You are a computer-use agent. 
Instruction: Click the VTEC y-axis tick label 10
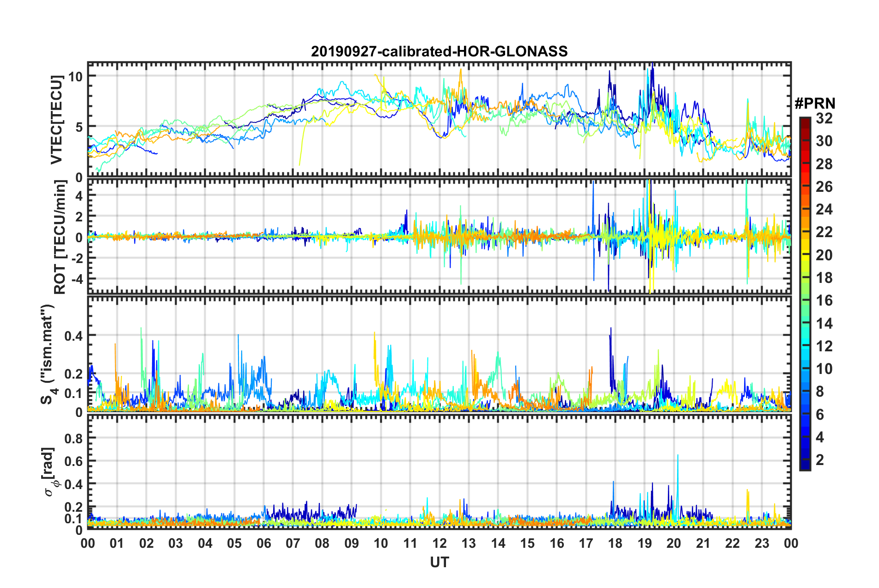pyautogui.click(x=75, y=76)
